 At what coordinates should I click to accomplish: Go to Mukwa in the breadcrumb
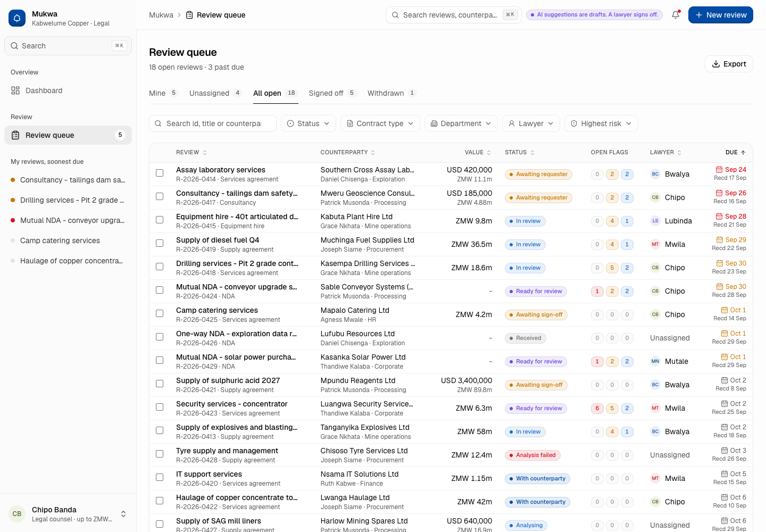click(161, 15)
